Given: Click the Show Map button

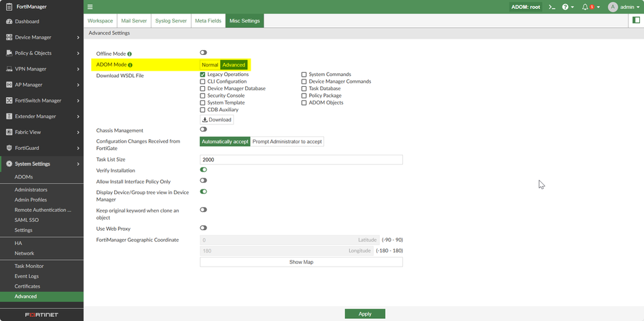Looking at the screenshot, I should point(301,262).
